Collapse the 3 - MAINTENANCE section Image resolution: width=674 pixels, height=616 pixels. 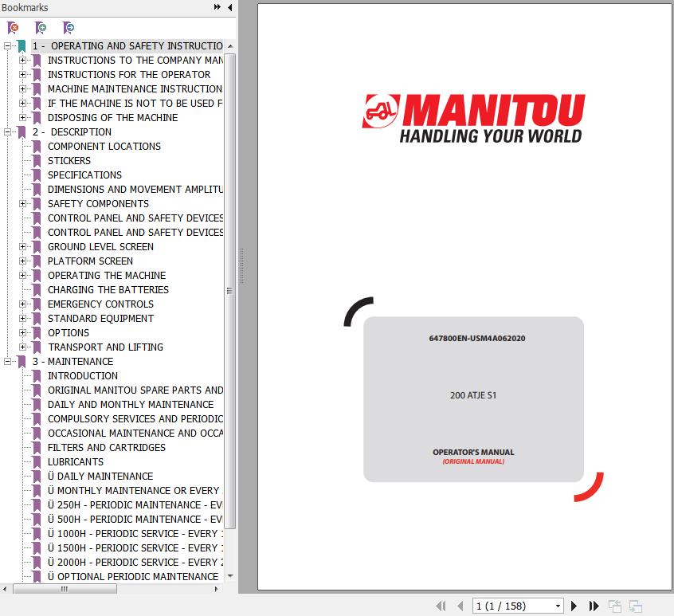coord(7,361)
